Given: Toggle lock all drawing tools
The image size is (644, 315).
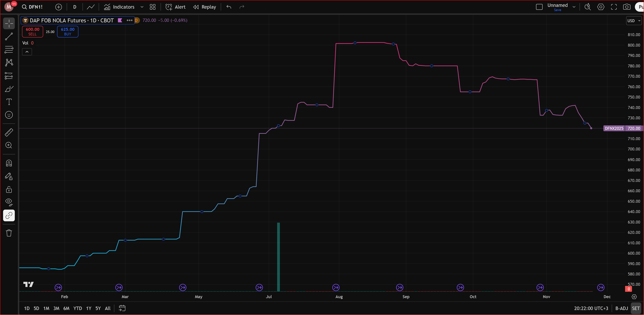Looking at the screenshot, I should (x=9, y=189).
